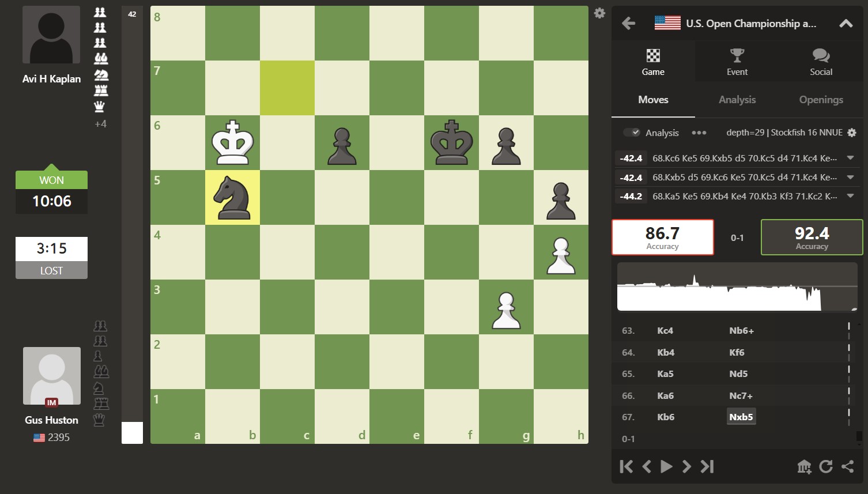Expand second engine line 68.Kxb5

click(850, 178)
